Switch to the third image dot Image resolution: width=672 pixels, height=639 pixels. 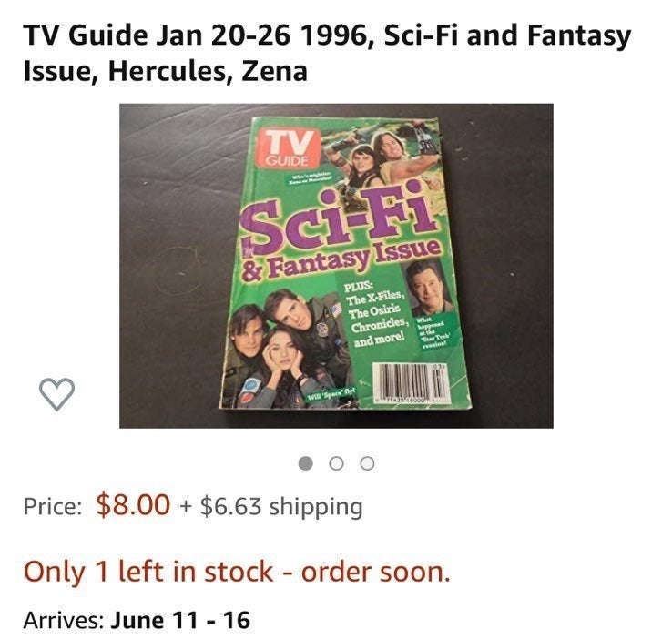(x=367, y=463)
